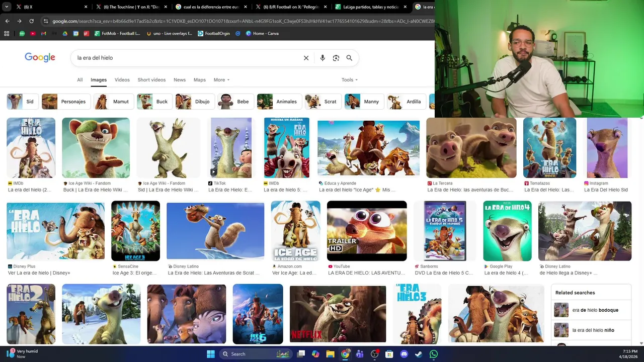
Task: Open the TikTok 'La Era de Hielo: E' result
Action: [x=231, y=148]
